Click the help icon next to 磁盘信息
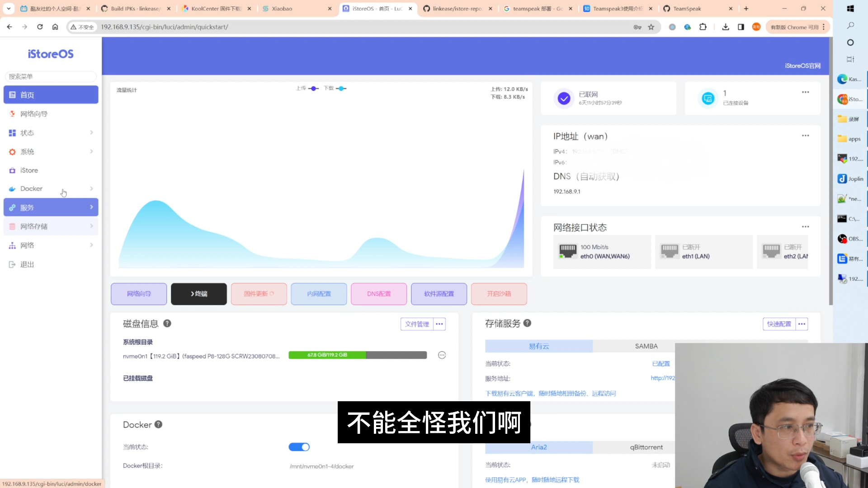 click(x=167, y=324)
